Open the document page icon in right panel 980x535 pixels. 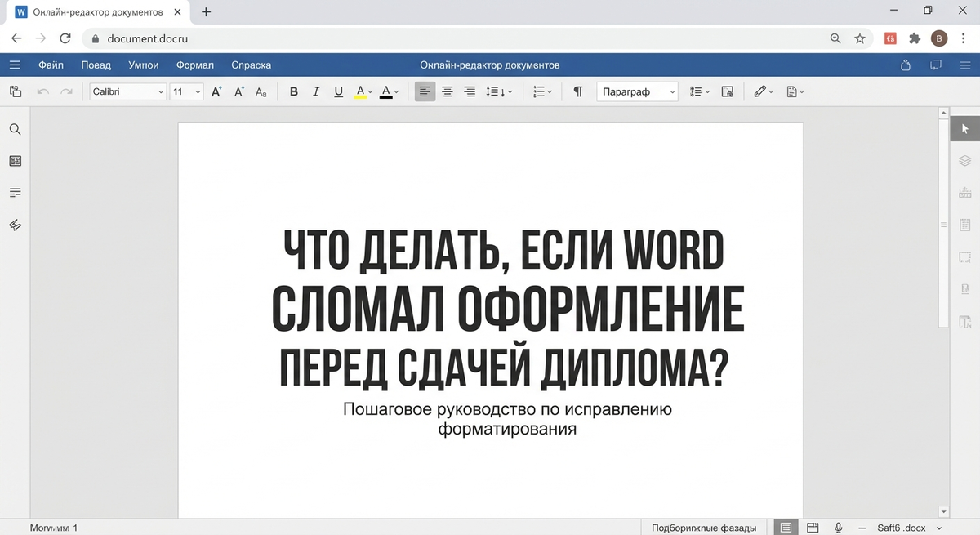[x=964, y=225]
